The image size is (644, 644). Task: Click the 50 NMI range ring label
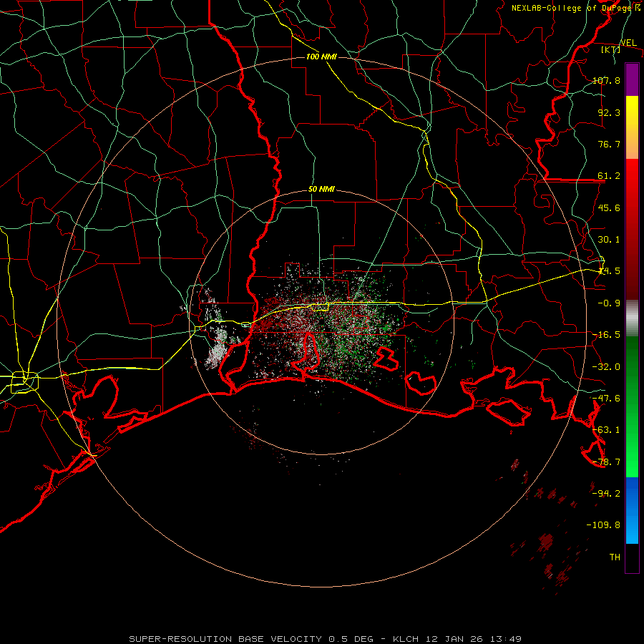321,190
